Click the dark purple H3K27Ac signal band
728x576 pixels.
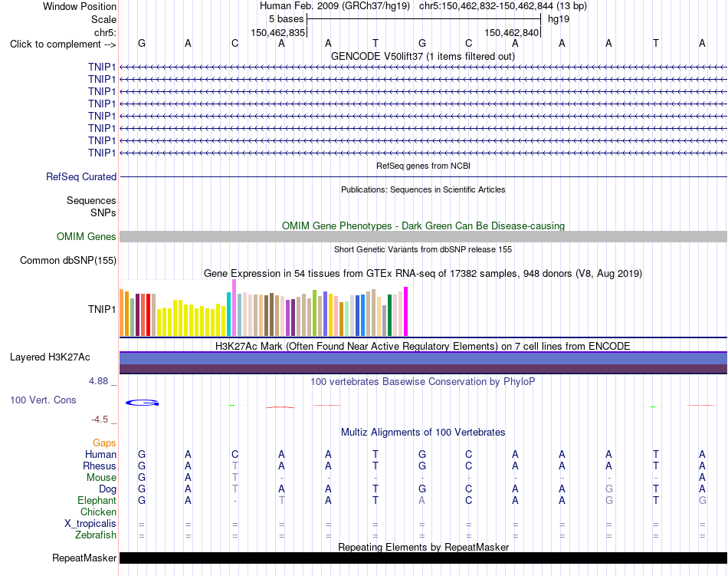[423, 369]
